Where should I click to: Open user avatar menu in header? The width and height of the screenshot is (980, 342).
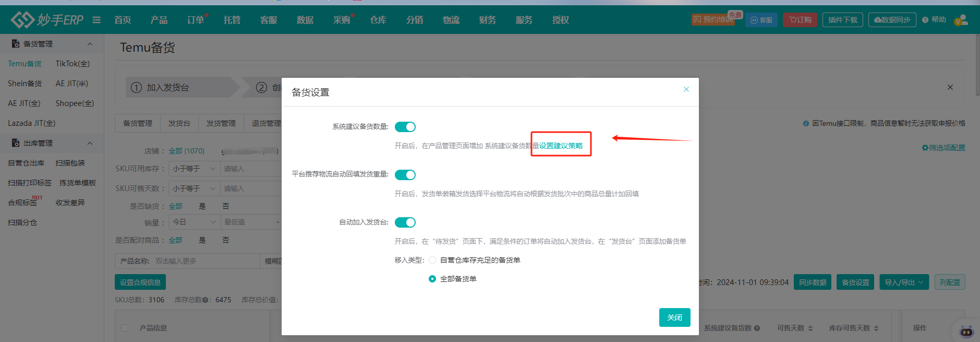click(x=961, y=20)
